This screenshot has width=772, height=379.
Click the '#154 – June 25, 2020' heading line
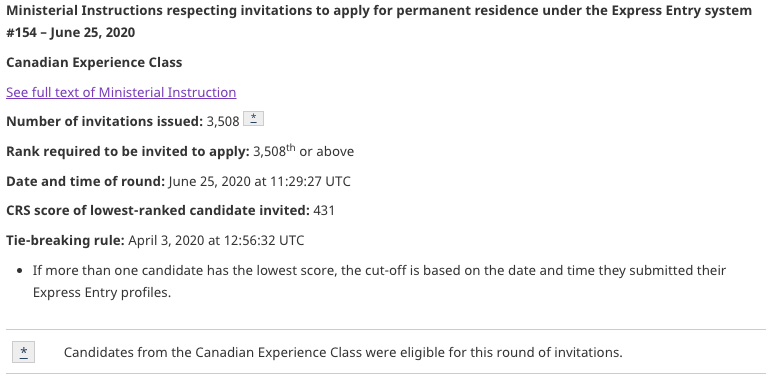70,32
